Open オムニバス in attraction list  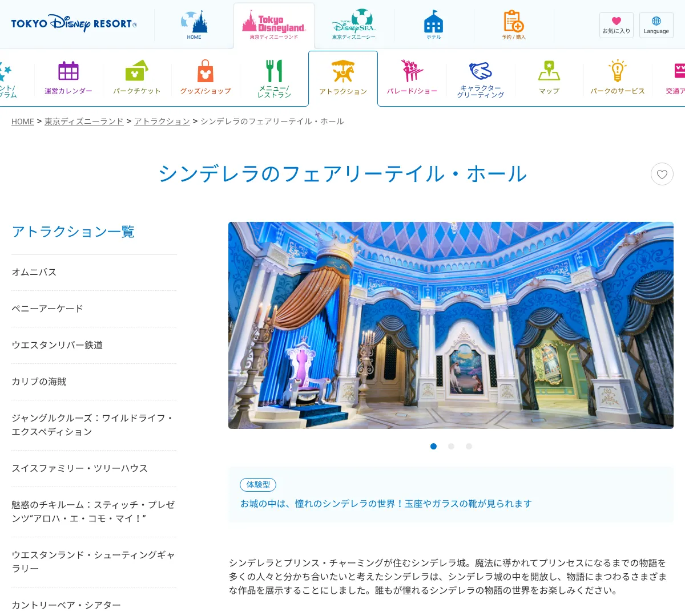click(94, 273)
